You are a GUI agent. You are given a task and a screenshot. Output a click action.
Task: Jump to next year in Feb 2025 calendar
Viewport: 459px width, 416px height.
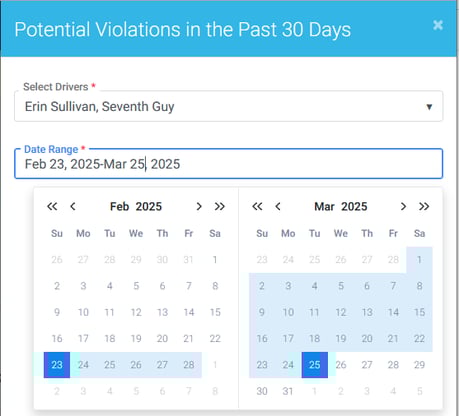pyautogui.click(x=220, y=206)
